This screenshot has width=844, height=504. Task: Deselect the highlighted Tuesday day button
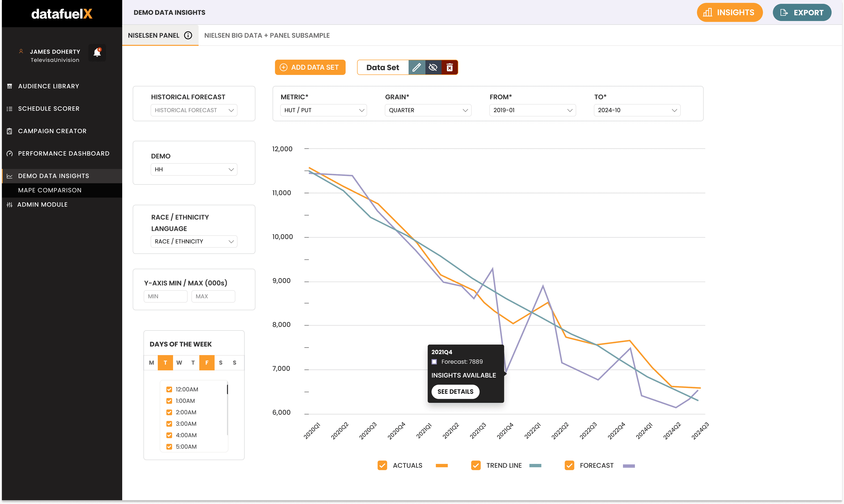click(x=165, y=363)
